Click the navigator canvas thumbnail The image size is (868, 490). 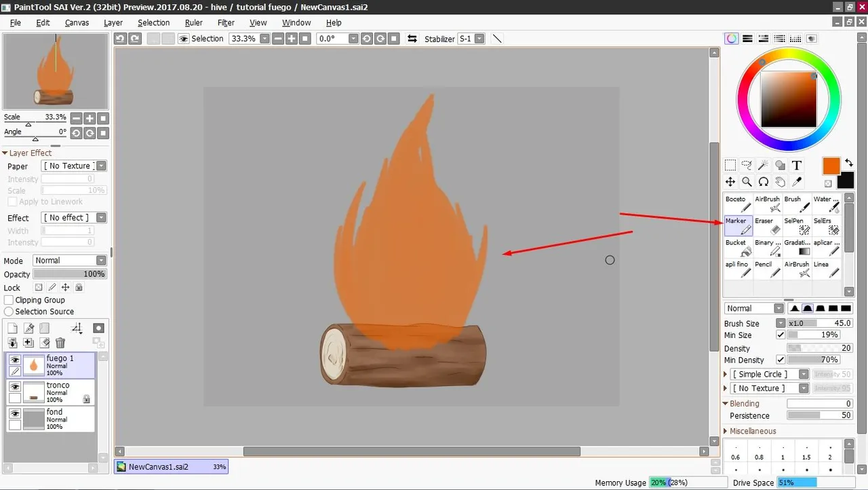click(x=56, y=72)
